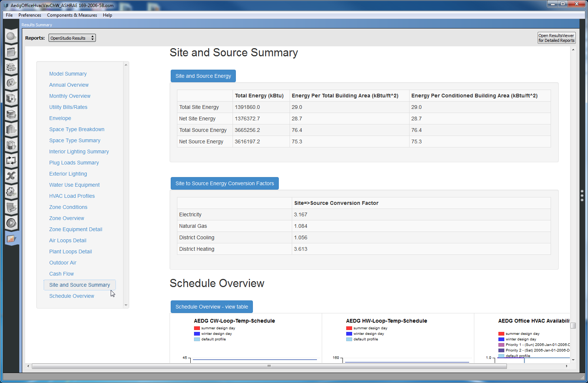The height and width of the screenshot is (383, 588).
Task: Open the Spaces divided cube icon tab
Action: (11, 145)
